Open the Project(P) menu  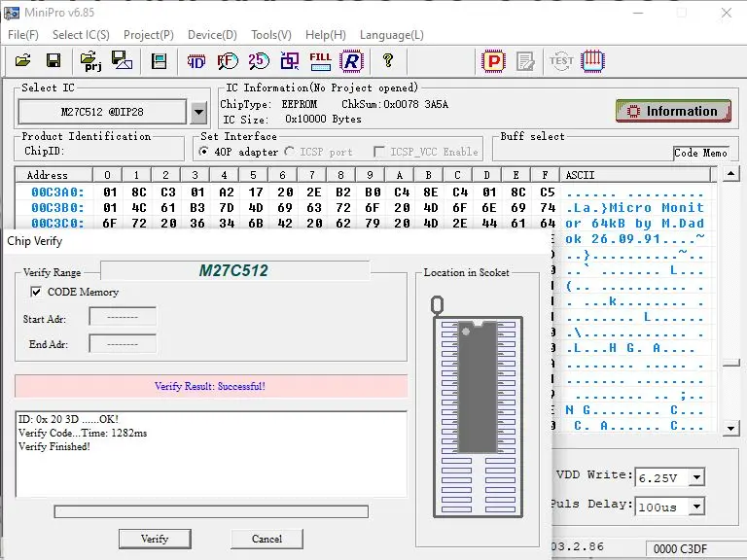pos(149,35)
